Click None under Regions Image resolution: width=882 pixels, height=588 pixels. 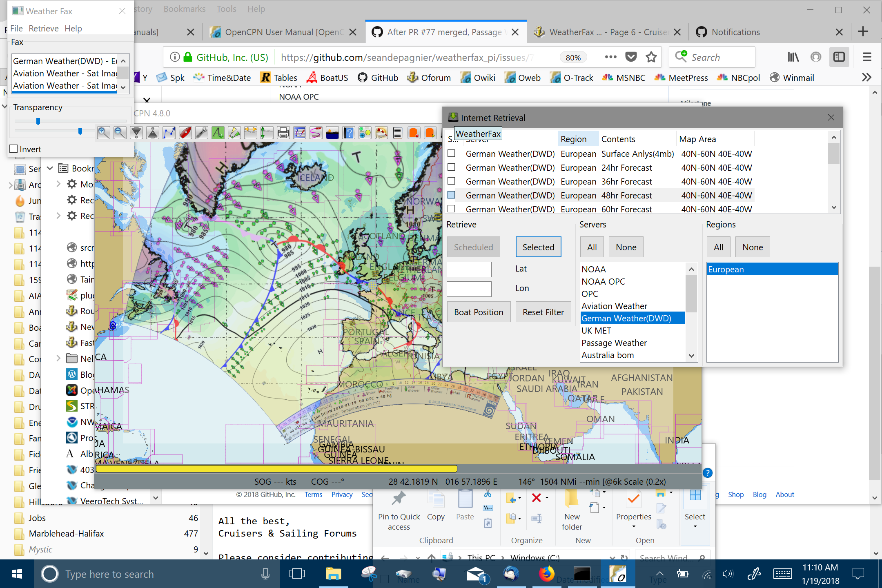[753, 247]
